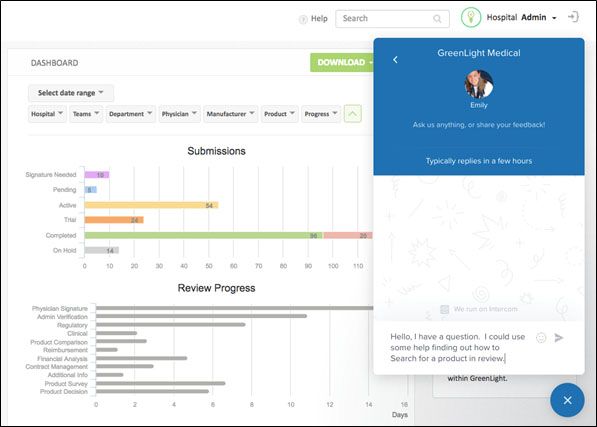This screenshot has width=597, height=427.
Task: Click the Review Progress chart title
Action: point(216,288)
